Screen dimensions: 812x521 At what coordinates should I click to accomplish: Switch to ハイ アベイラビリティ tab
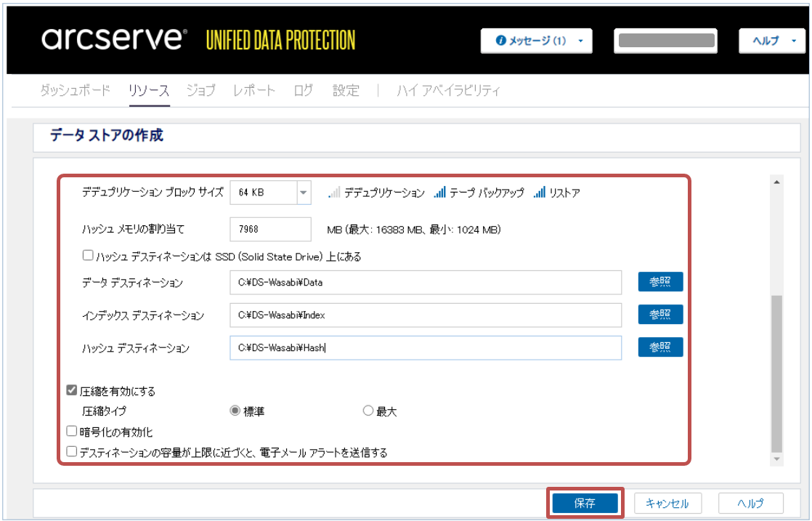[x=448, y=91]
